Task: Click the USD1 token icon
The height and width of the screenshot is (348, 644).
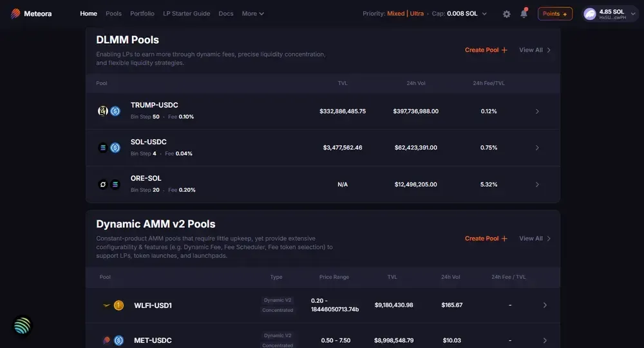Action: (118, 305)
